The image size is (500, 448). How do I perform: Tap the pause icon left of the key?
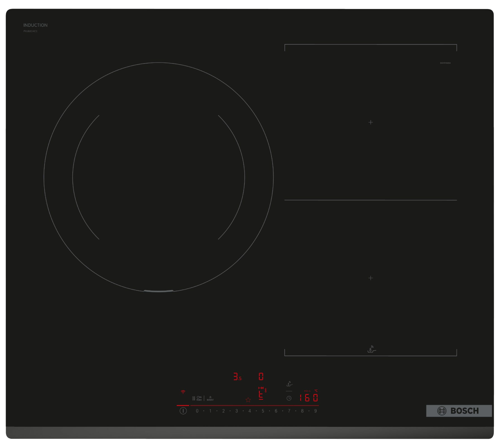[x=194, y=398]
